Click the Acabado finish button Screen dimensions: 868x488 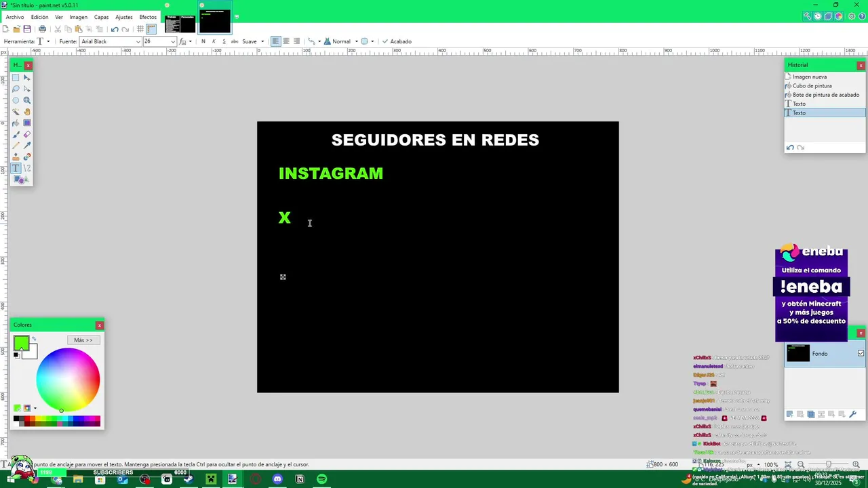coord(397,41)
